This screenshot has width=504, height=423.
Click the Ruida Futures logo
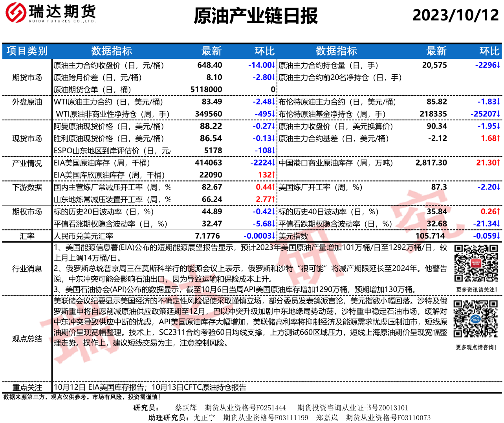point(50,13)
